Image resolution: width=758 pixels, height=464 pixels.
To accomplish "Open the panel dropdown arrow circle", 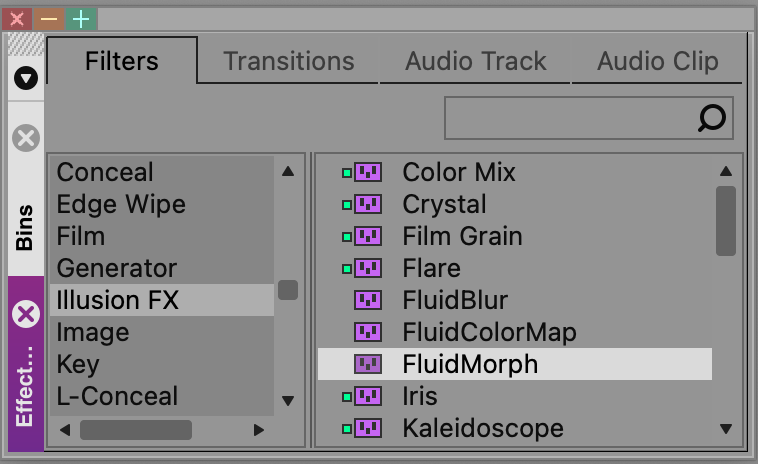I will pyautogui.click(x=26, y=78).
